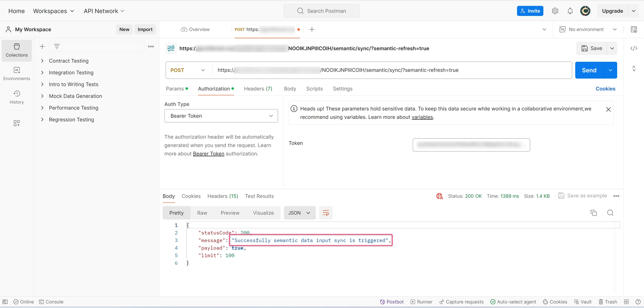Hide the sidebar using bottom-left toggle

(x=5, y=302)
